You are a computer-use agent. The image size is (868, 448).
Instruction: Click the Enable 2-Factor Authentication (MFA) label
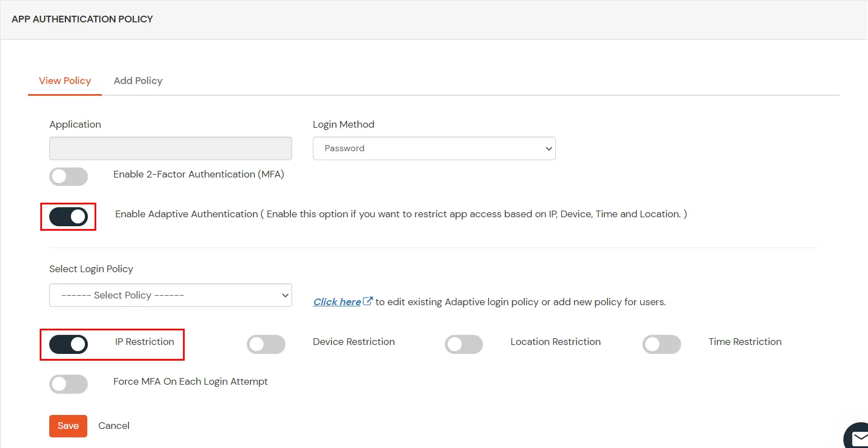[199, 174]
